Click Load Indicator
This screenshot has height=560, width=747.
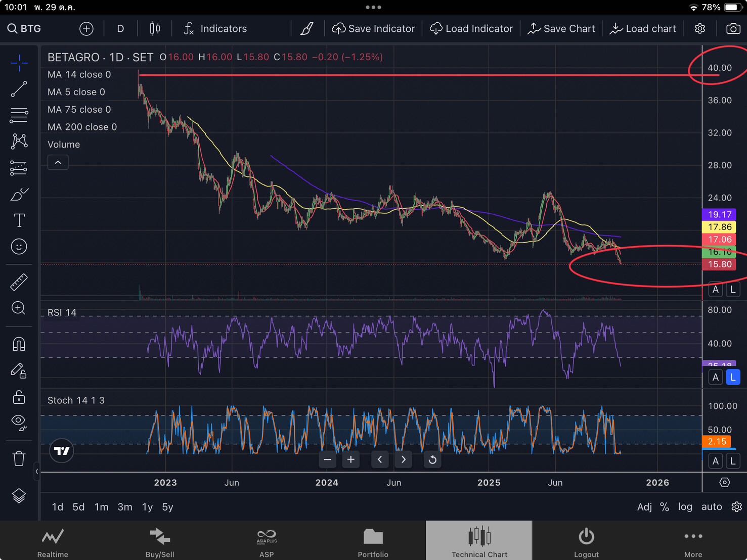tap(471, 29)
